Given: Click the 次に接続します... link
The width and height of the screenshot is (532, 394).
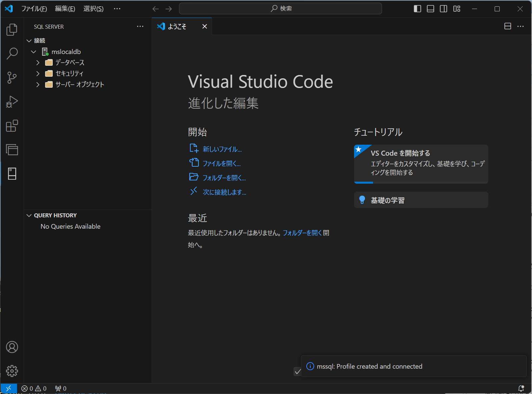Looking at the screenshot, I should click(225, 192).
